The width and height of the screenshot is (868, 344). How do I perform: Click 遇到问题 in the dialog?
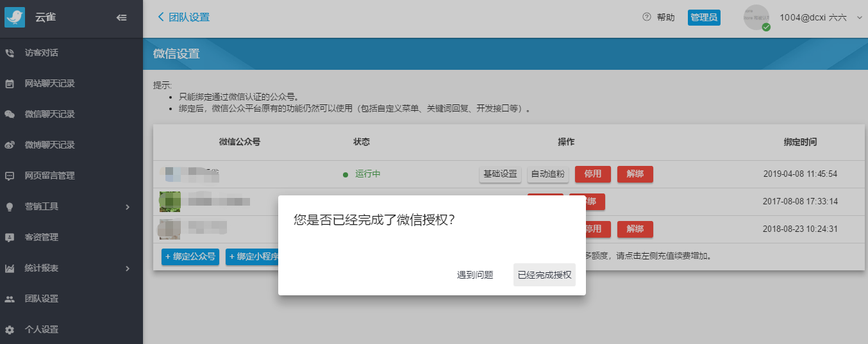[x=475, y=275]
